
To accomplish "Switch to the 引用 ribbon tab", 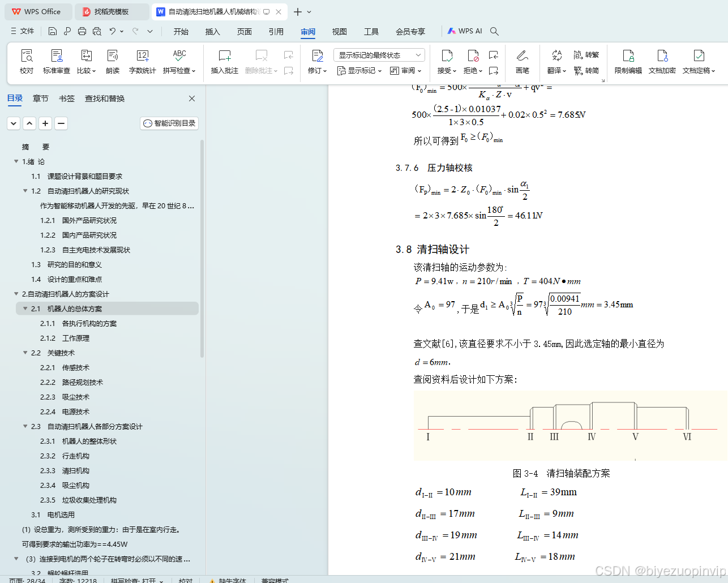I will coord(276,32).
